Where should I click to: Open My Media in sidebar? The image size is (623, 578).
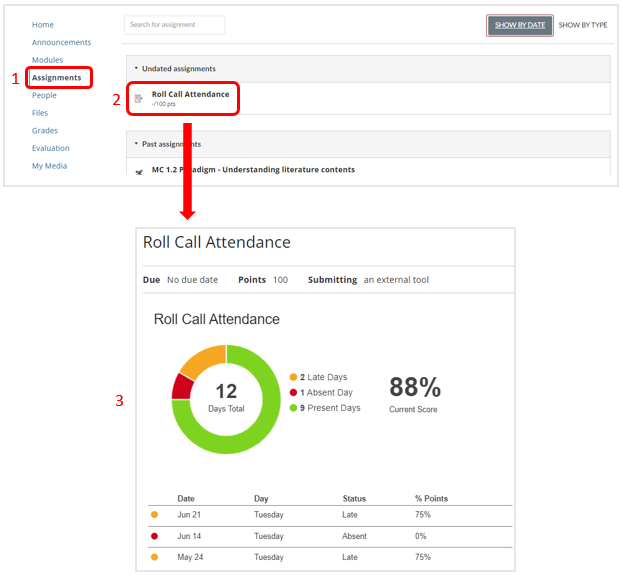(49, 166)
